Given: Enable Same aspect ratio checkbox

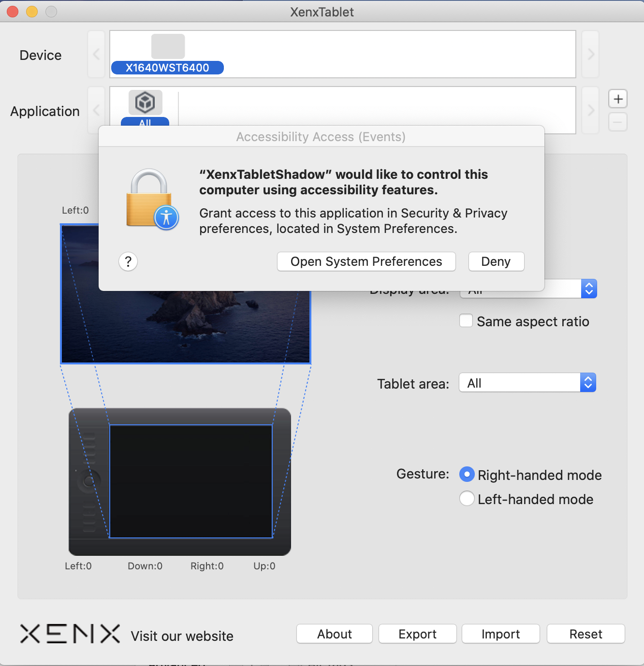Looking at the screenshot, I should point(466,321).
